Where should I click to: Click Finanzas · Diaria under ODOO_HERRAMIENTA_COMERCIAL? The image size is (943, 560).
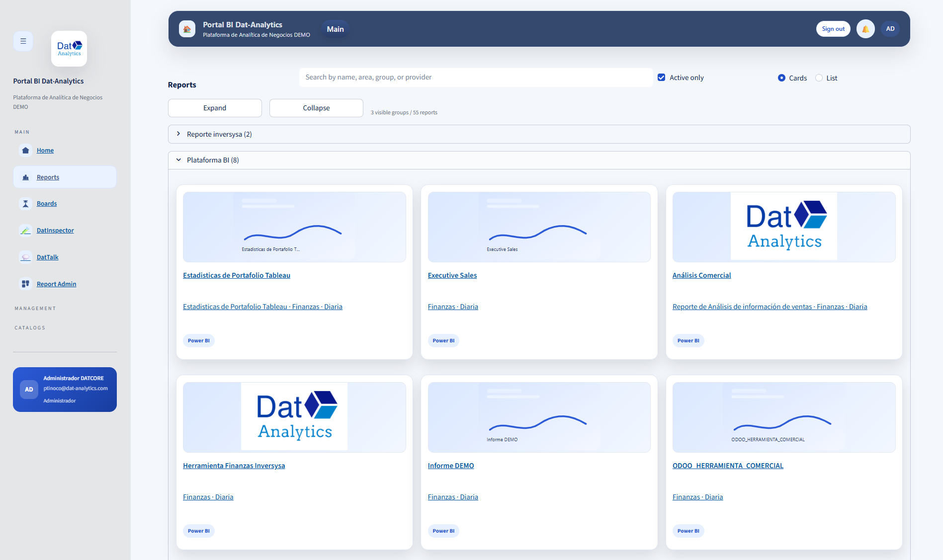coord(698,497)
